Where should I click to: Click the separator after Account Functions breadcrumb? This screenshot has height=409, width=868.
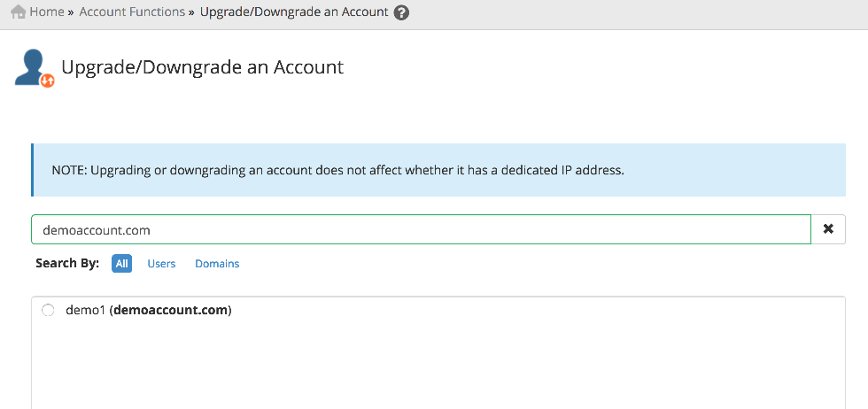191,12
